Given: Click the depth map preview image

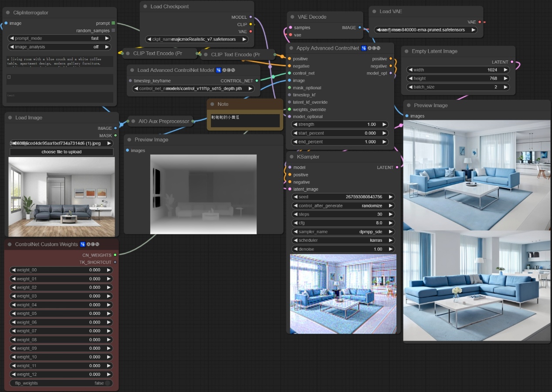Looking at the screenshot, I should [203, 194].
